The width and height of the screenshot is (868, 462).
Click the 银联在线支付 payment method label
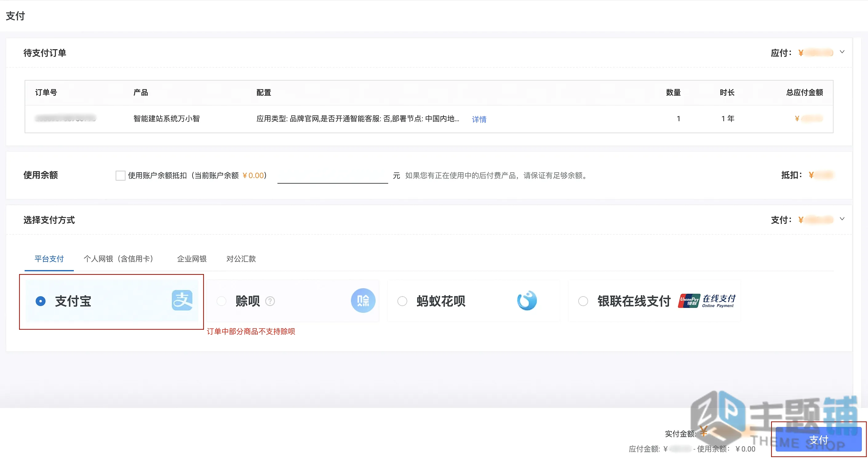(634, 301)
